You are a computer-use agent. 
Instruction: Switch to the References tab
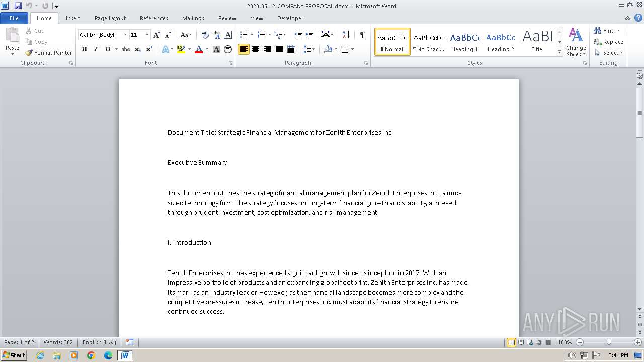154,18
